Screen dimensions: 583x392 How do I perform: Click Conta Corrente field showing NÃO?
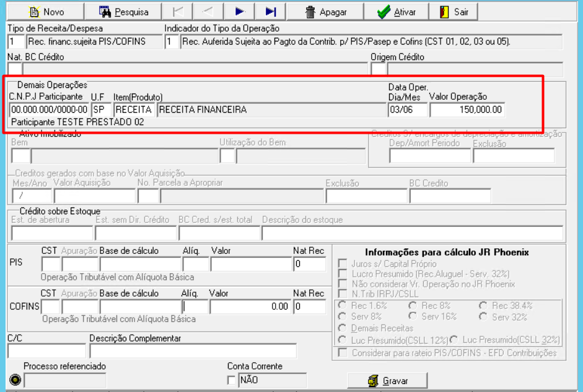272,380
